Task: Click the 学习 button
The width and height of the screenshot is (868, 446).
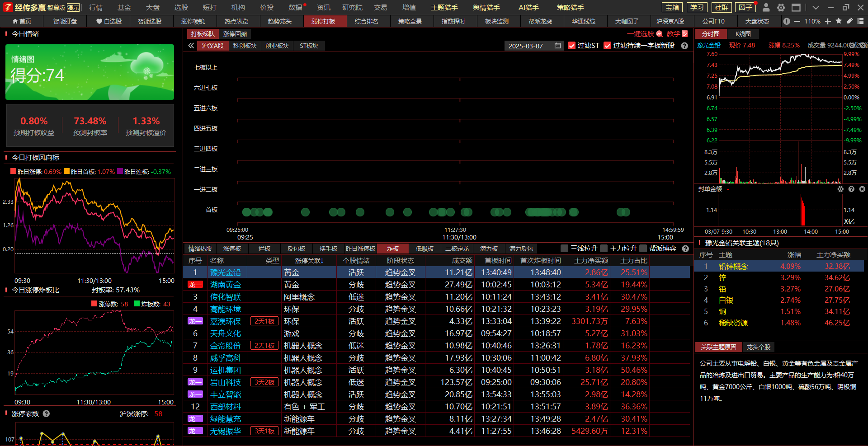Action: (x=697, y=7)
